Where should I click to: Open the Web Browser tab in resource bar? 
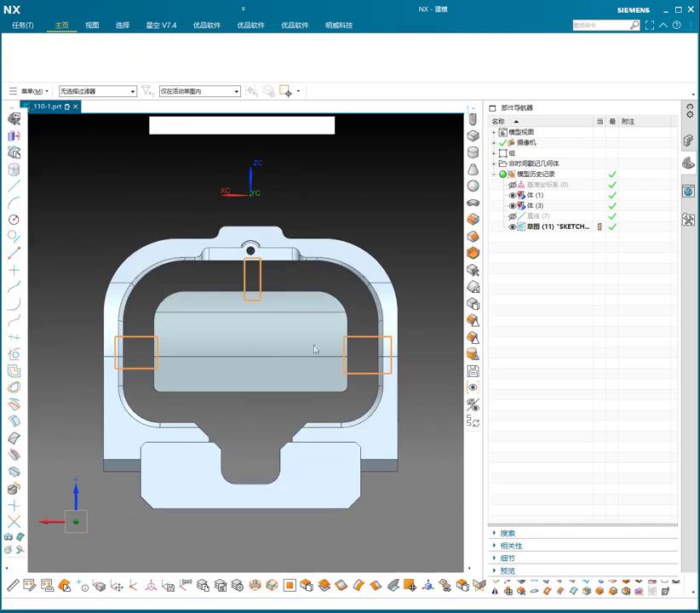click(x=689, y=192)
